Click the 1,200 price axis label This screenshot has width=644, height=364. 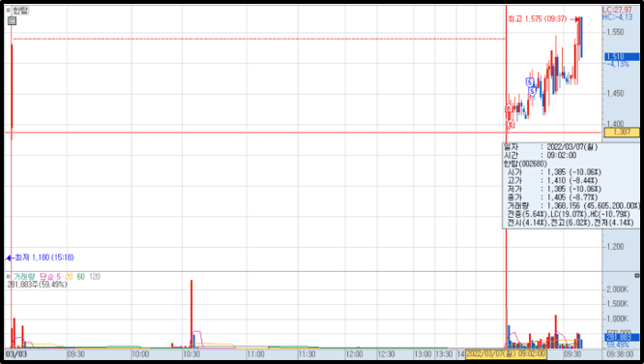(x=615, y=247)
